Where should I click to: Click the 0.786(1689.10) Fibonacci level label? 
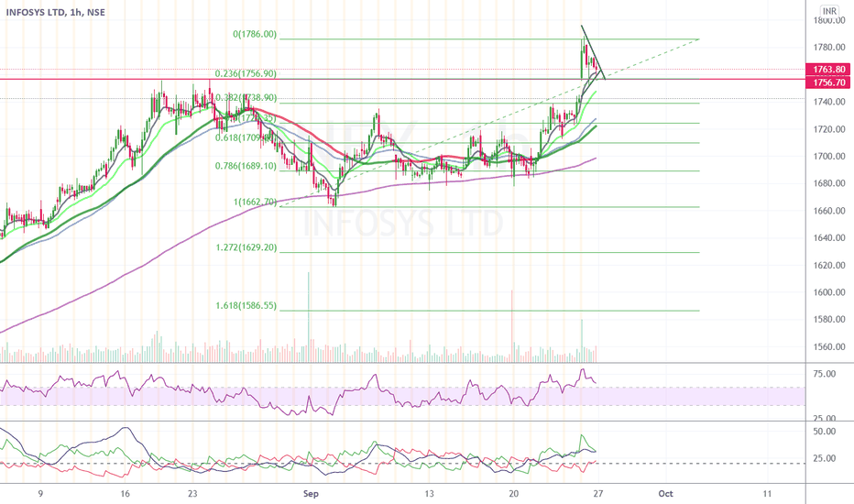246,166
